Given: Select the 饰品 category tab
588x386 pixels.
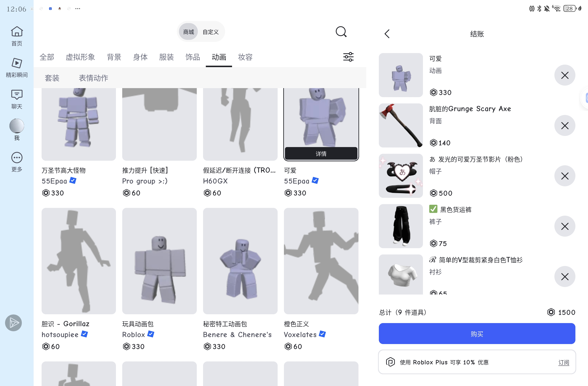Looking at the screenshot, I should point(193,57).
